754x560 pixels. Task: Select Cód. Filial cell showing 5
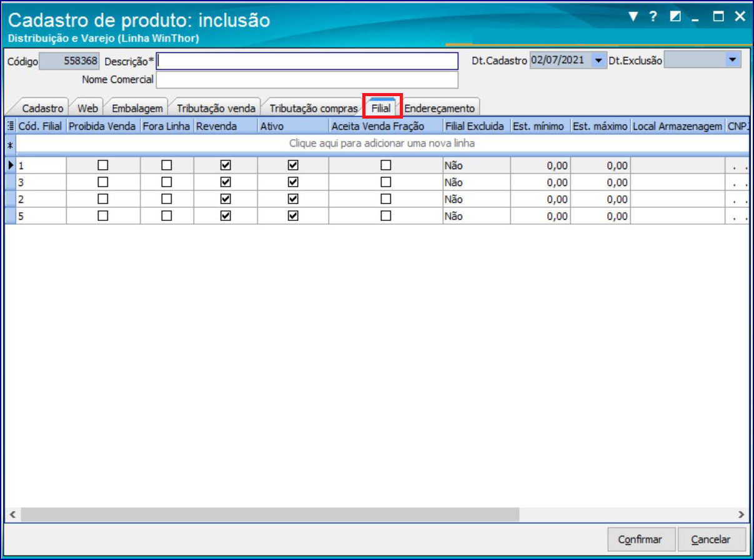[x=41, y=216]
